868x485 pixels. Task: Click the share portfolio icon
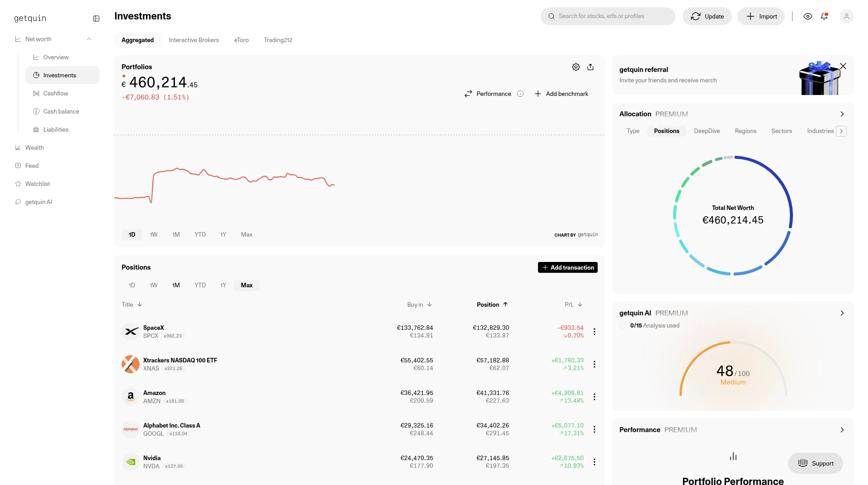[x=590, y=67]
